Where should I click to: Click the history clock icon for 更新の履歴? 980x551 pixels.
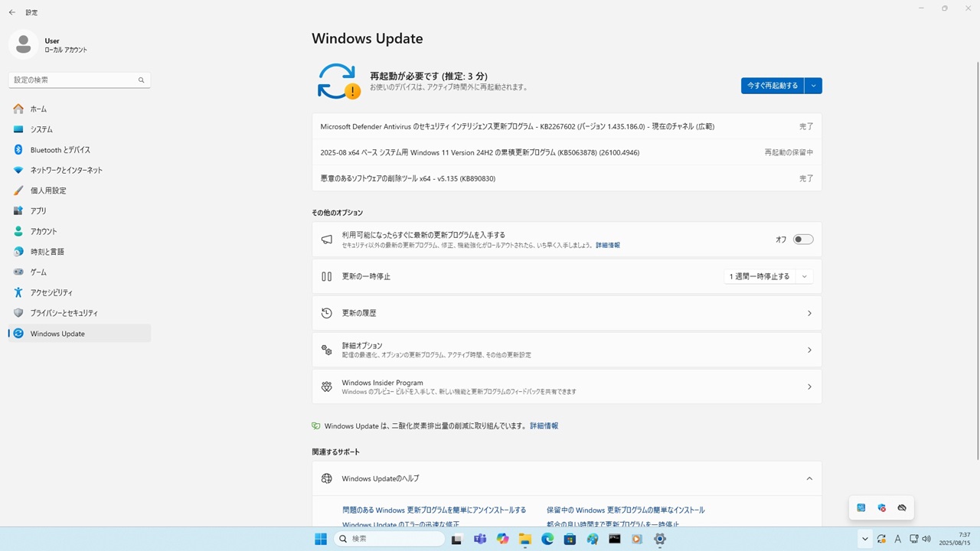327,313
